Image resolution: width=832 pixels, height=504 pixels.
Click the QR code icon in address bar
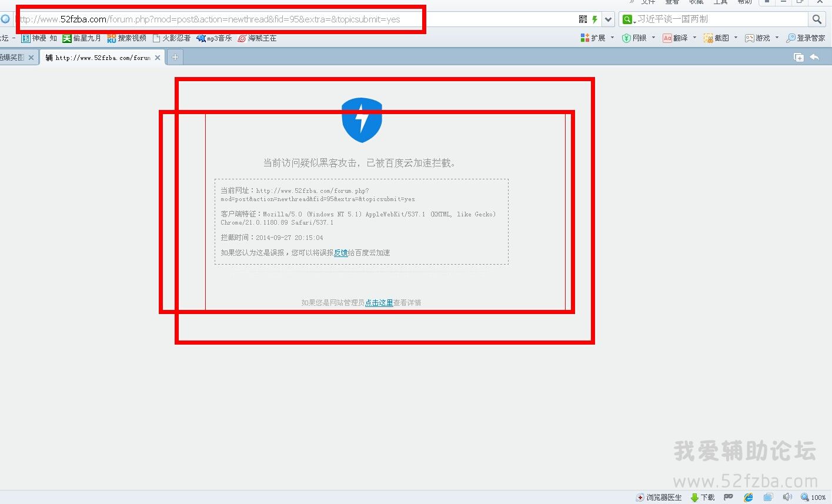pos(583,19)
